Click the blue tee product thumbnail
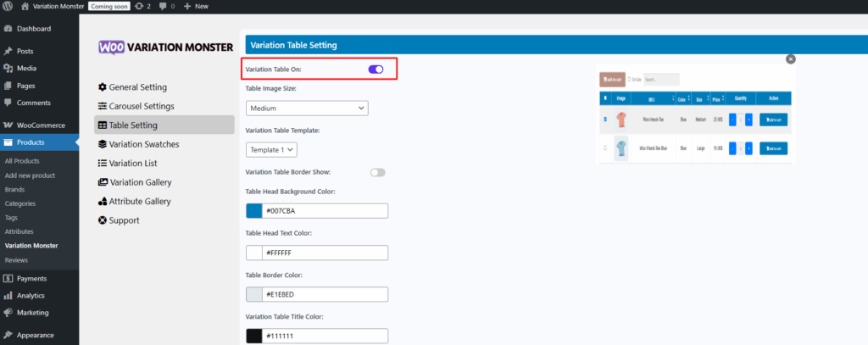The image size is (868, 345). pyautogui.click(x=621, y=148)
